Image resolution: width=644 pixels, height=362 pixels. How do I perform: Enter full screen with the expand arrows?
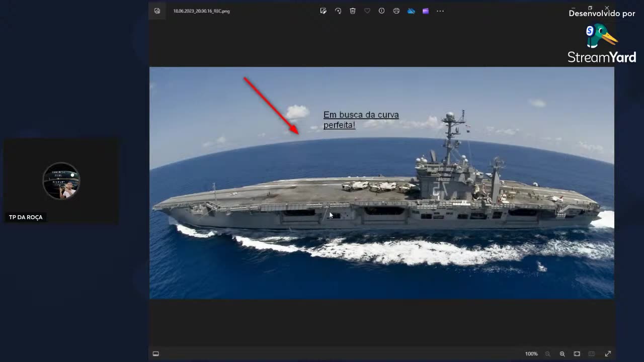tap(608, 354)
